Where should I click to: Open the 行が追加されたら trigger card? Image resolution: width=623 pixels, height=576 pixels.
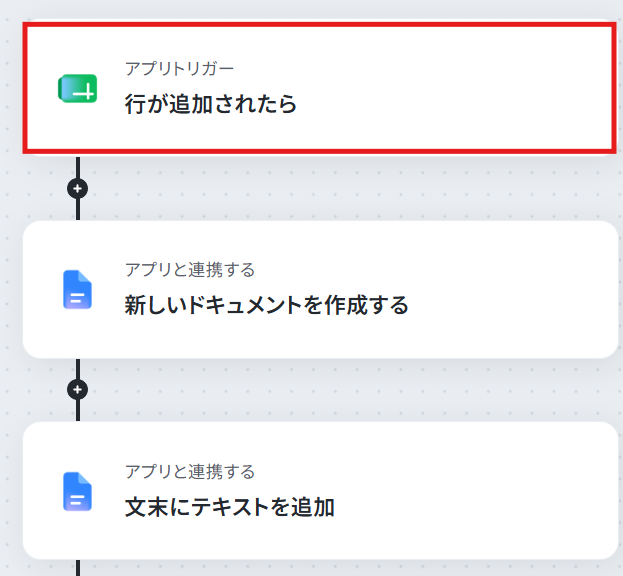coord(319,88)
